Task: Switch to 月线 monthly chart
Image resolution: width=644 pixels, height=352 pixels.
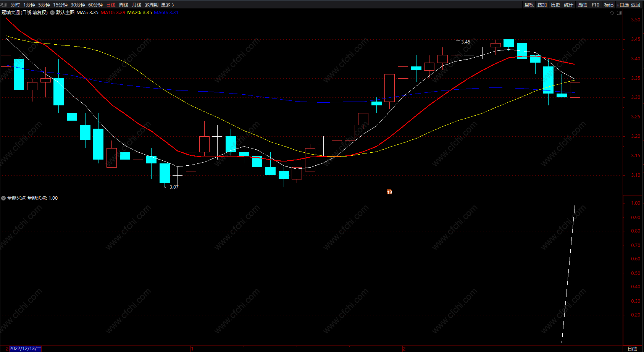Action: [x=137, y=5]
